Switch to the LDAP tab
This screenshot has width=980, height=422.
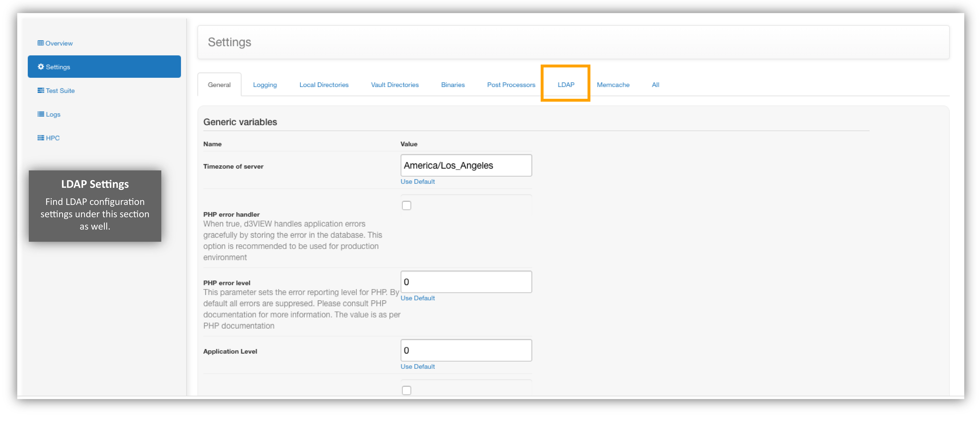(x=566, y=85)
